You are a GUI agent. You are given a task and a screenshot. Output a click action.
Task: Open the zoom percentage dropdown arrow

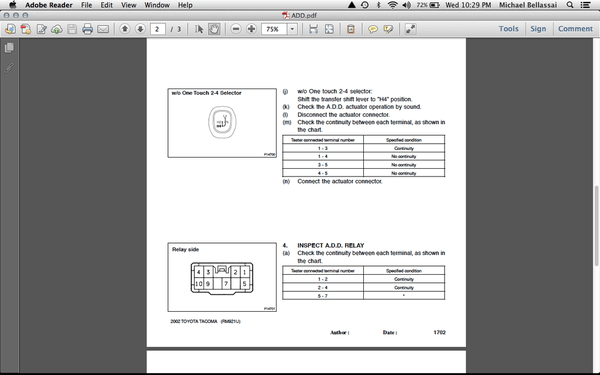pyautogui.click(x=292, y=29)
